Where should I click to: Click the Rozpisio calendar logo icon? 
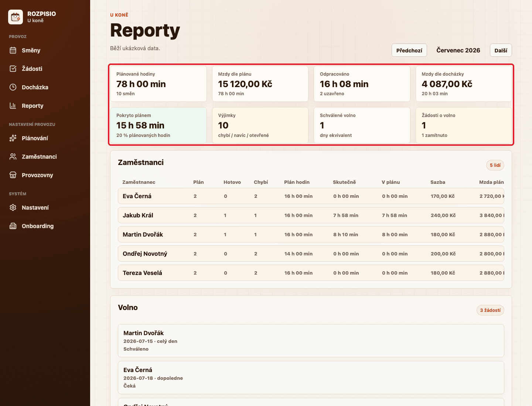click(16, 17)
